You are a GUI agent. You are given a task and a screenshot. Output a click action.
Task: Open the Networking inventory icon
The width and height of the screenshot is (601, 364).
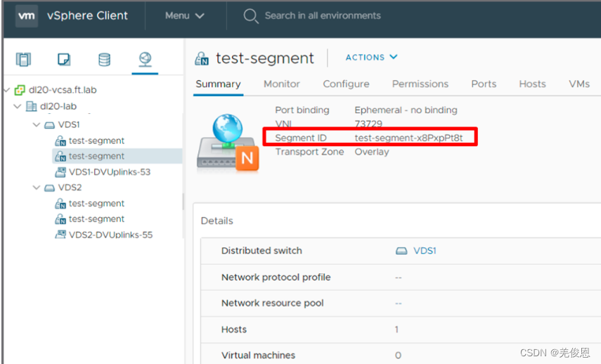(x=145, y=60)
